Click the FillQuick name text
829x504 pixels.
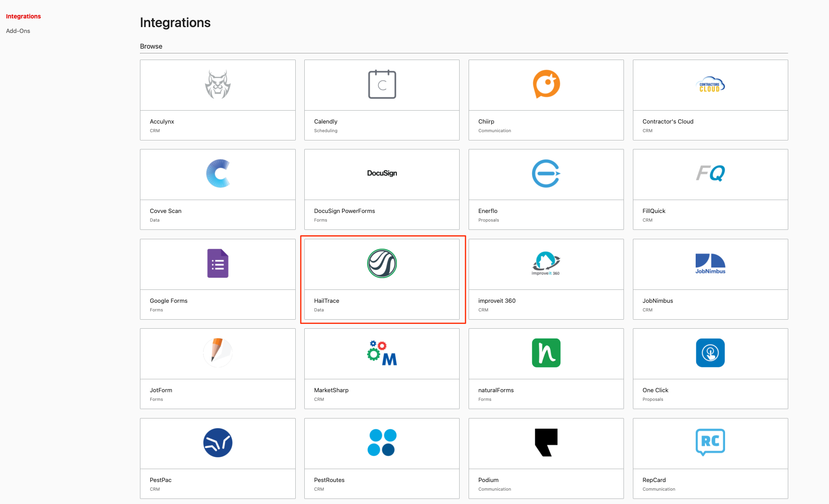click(x=654, y=211)
